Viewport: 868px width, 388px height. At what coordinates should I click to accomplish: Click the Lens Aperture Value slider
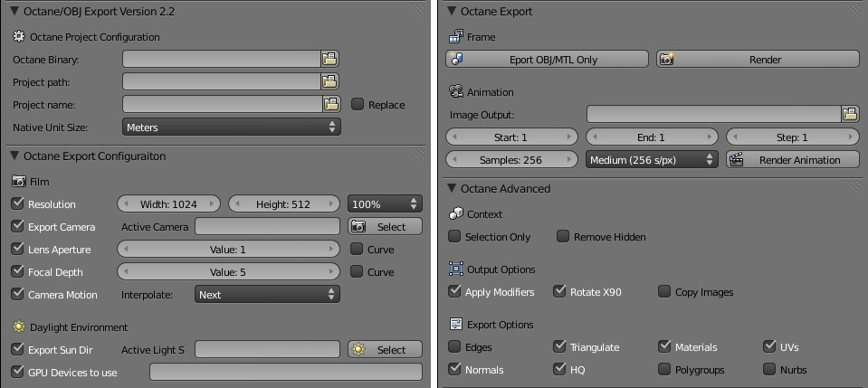(x=228, y=250)
